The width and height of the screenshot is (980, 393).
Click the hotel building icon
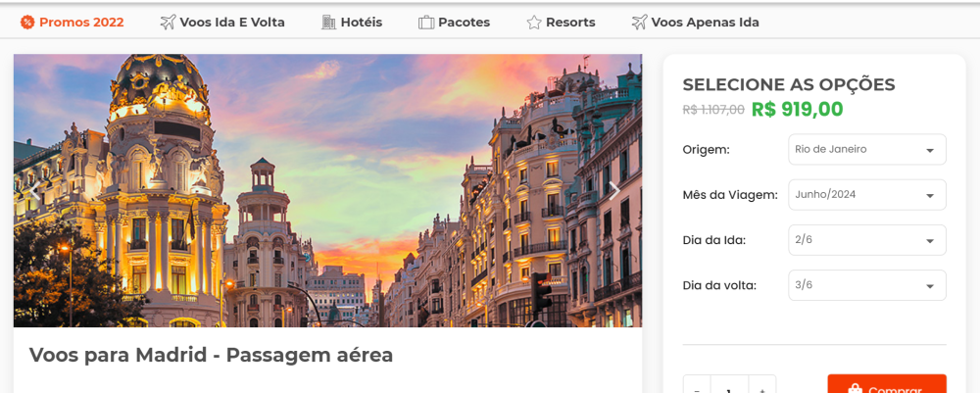tap(328, 23)
